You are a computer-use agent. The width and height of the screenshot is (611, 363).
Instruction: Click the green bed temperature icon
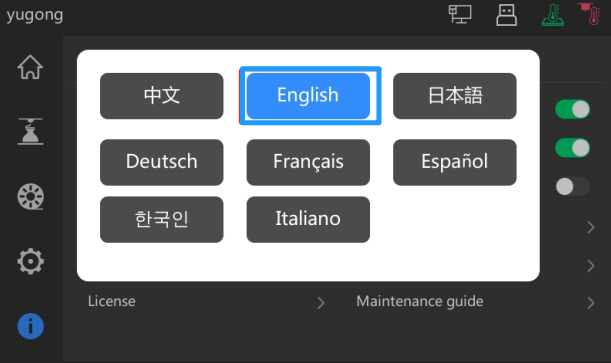click(x=553, y=15)
